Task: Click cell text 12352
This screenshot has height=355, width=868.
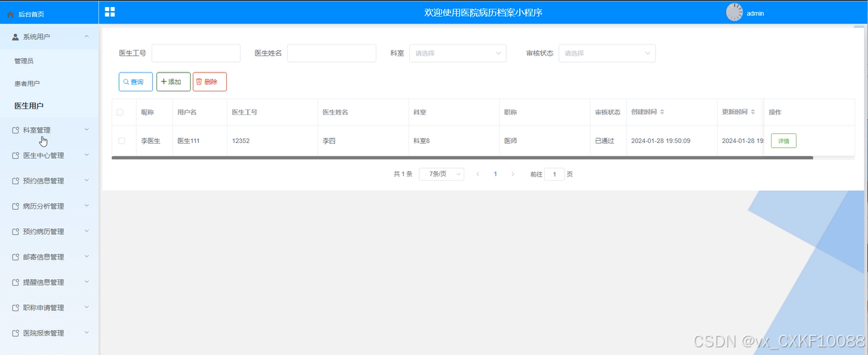Action: click(x=241, y=141)
